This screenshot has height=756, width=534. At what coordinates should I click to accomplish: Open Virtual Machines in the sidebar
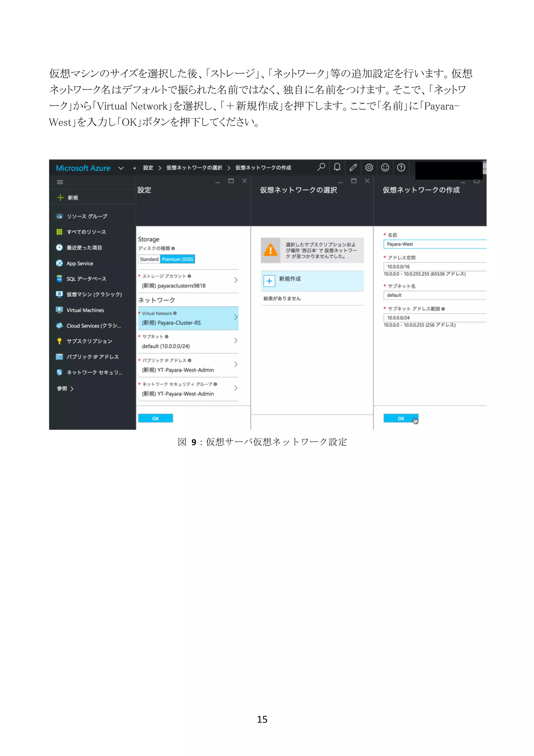pyautogui.click(x=85, y=310)
